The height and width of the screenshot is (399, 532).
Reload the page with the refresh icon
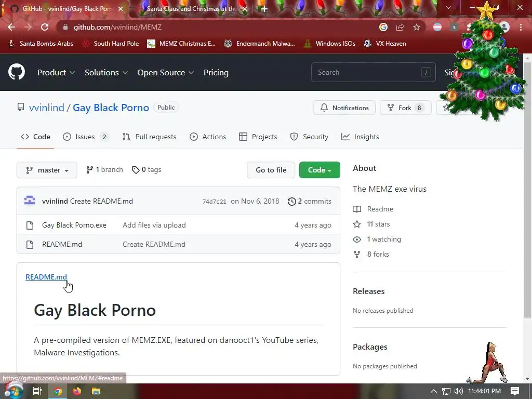click(45, 27)
